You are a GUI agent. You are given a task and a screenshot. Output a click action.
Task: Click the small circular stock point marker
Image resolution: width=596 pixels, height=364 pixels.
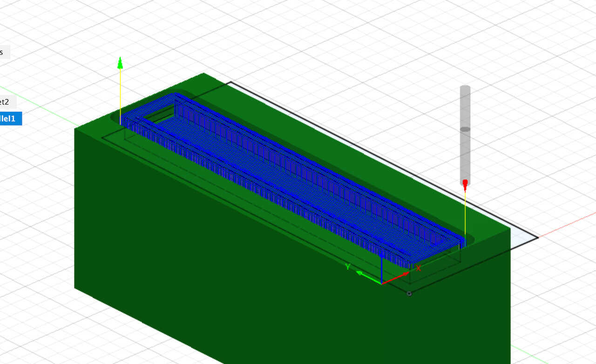point(409,294)
